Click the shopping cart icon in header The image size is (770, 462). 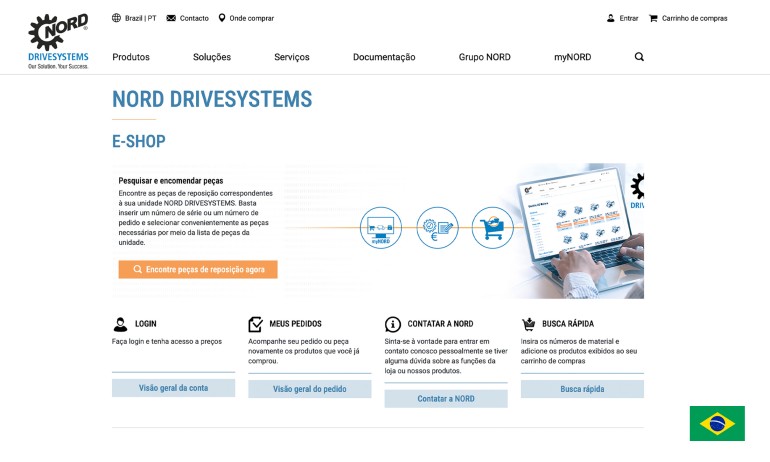click(653, 18)
